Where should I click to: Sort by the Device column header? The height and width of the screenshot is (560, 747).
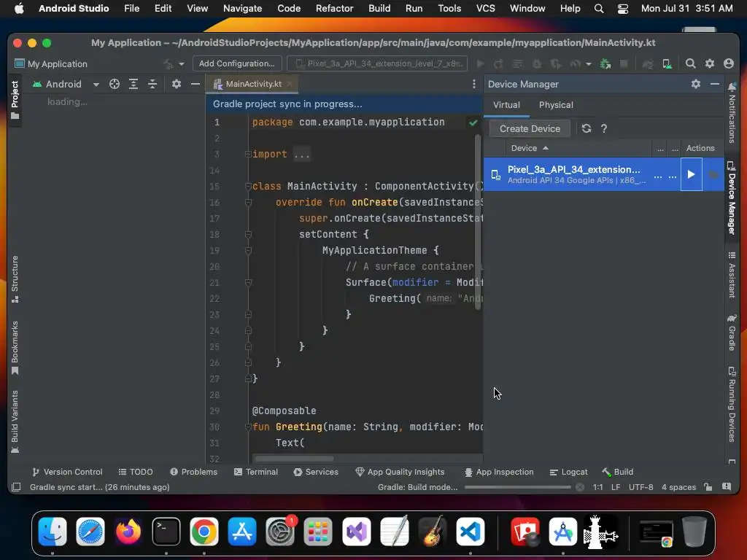click(x=529, y=148)
